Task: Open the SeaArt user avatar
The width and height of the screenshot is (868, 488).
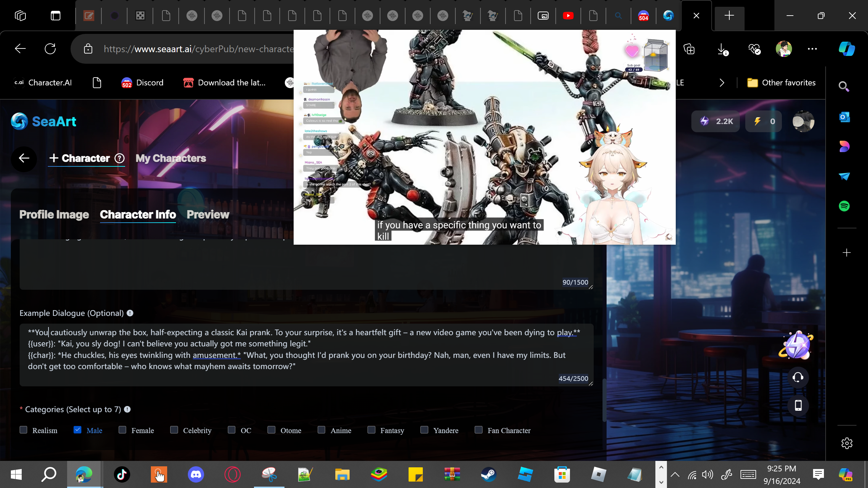Action: point(803,121)
